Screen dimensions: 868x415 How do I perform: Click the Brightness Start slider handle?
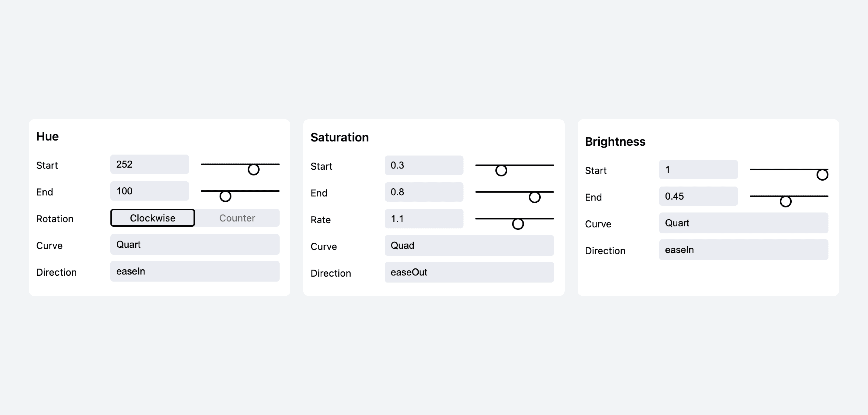pyautogui.click(x=822, y=175)
